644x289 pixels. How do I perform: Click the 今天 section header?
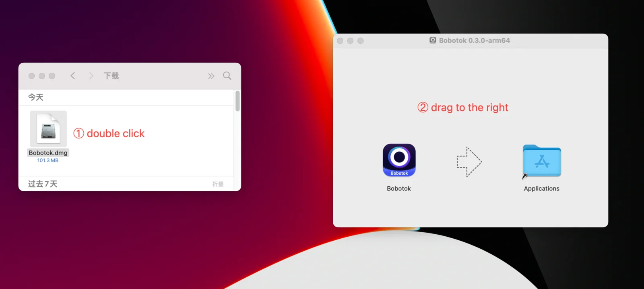pos(36,97)
